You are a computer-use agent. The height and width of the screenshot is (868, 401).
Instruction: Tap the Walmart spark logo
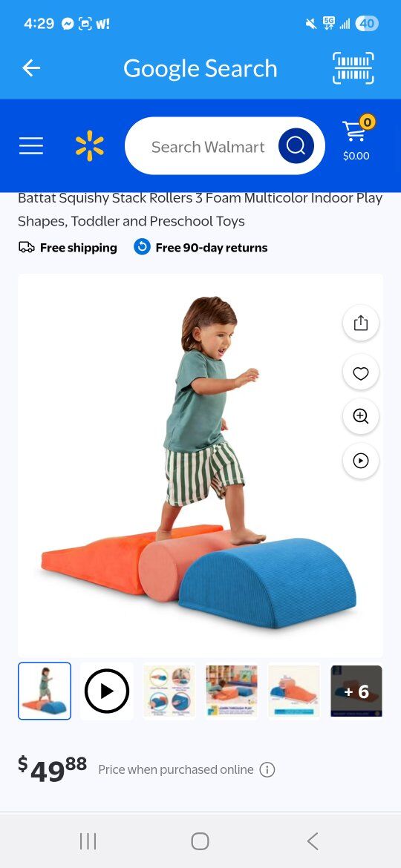(90, 146)
